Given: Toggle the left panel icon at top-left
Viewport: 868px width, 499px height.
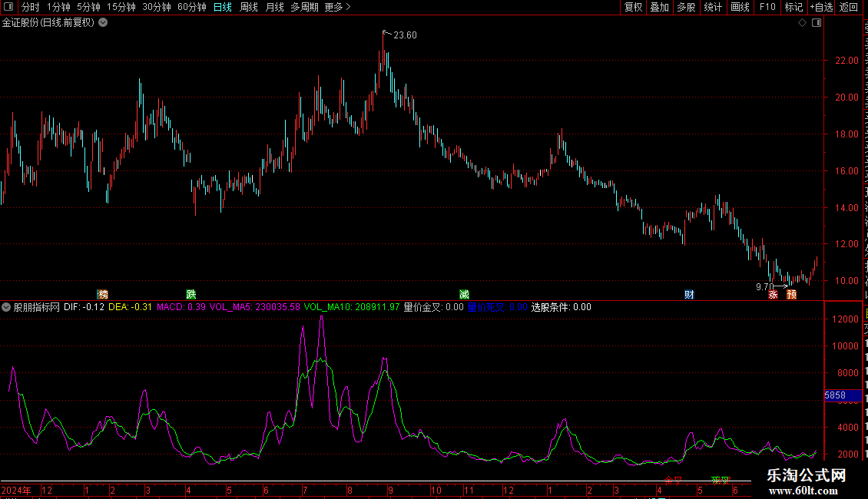Looking at the screenshot, I should (8, 7).
